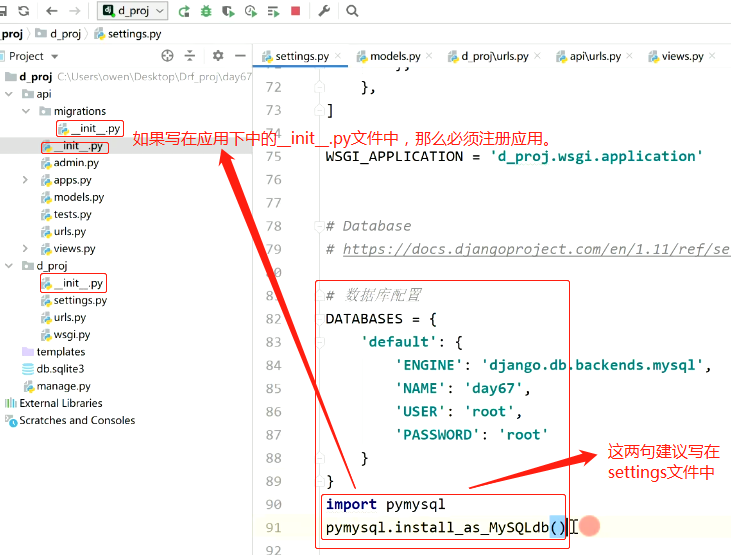Open settings via the wrench icon
Image resolution: width=731 pixels, height=555 pixels.
point(324,11)
